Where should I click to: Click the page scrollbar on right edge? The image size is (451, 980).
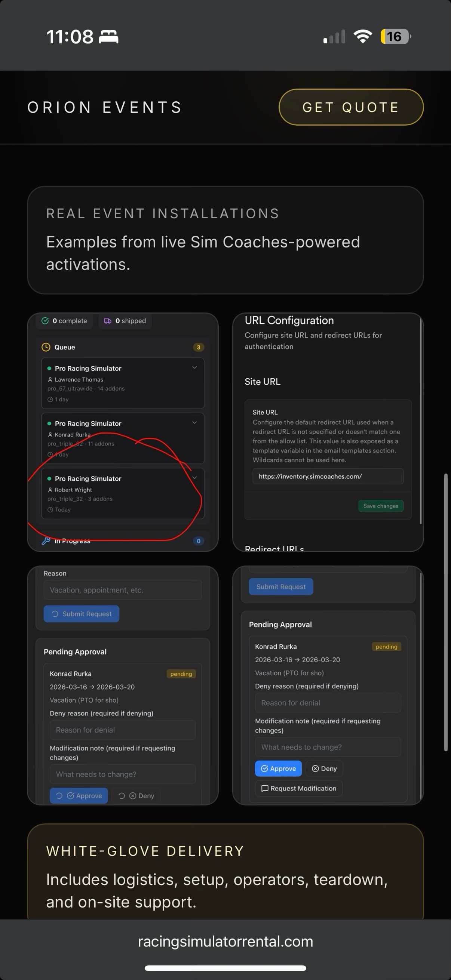tap(445, 613)
